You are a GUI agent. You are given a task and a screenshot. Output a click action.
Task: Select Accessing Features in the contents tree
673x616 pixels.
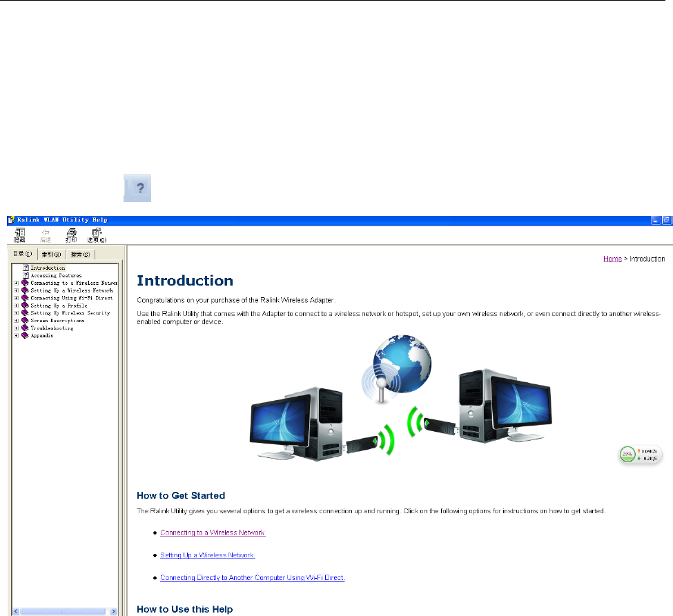[x=56, y=275]
